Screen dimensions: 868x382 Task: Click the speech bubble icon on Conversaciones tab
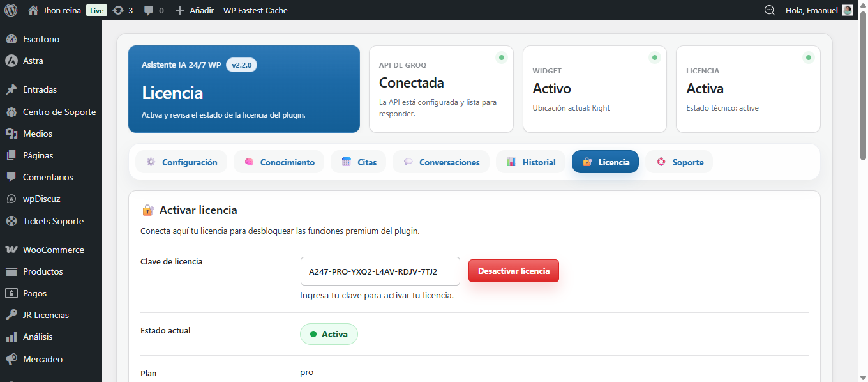408,162
